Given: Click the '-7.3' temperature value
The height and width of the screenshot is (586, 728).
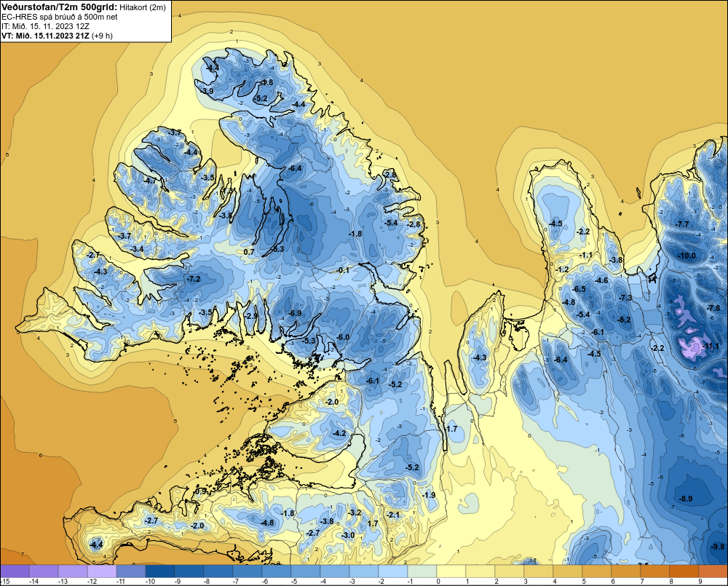Looking at the screenshot, I should [626, 298].
